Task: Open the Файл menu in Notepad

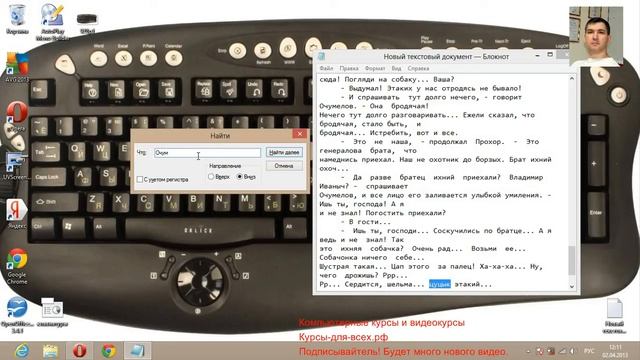Action: click(326, 68)
